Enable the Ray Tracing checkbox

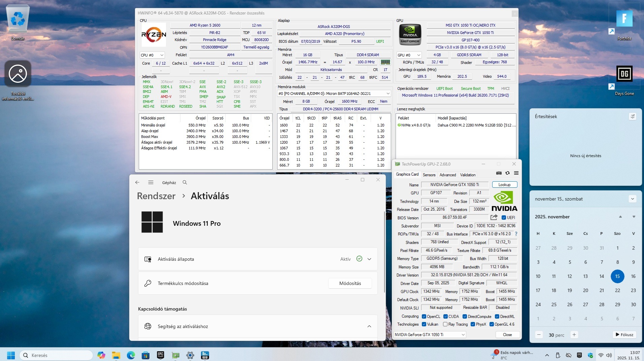click(445, 324)
